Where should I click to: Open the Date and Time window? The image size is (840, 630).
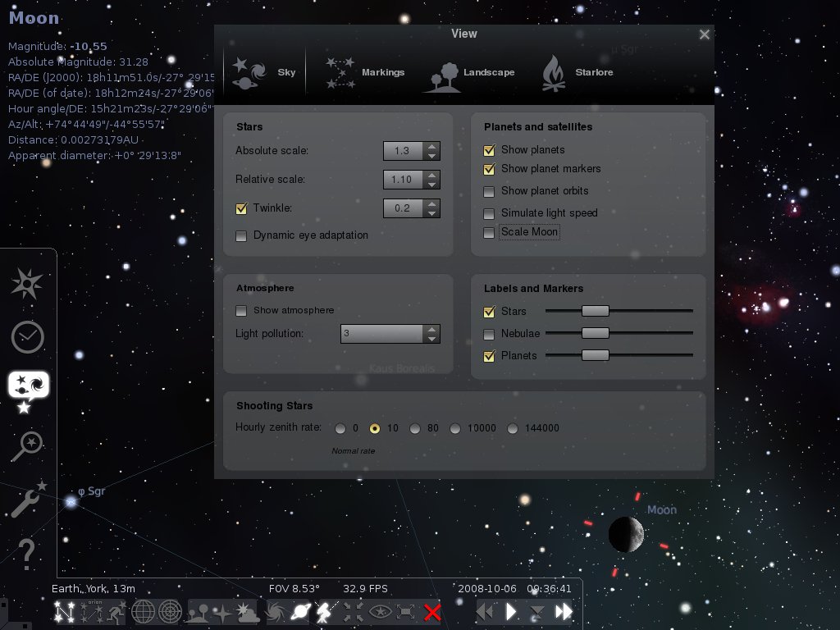pos(27,337)
